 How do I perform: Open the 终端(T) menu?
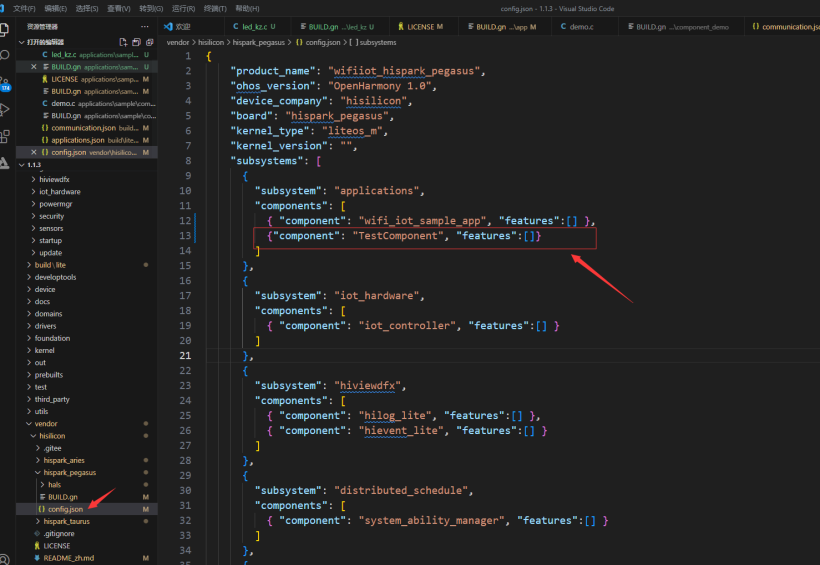click(215, 8)
